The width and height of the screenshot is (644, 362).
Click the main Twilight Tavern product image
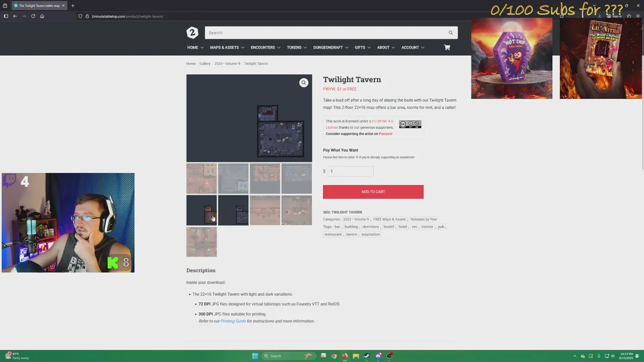pos(249,118)
